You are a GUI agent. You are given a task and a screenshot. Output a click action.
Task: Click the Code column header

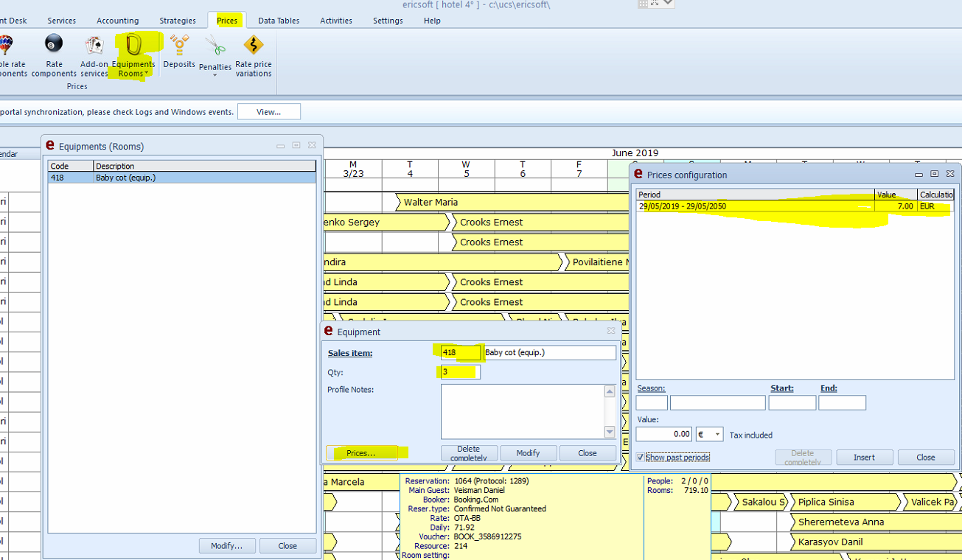[x=71, y=167]
